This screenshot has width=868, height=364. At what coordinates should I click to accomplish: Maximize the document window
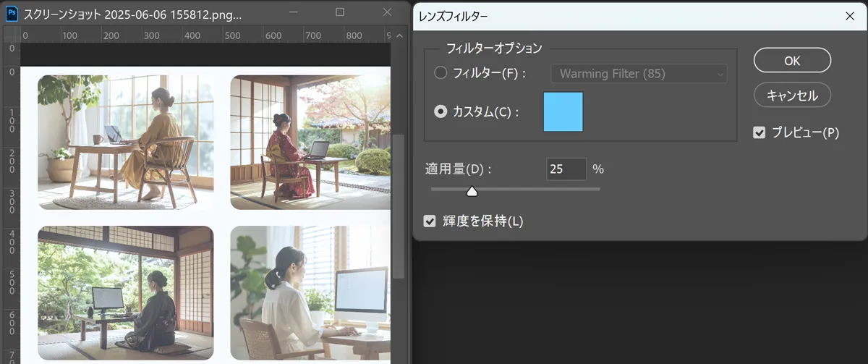340,12
